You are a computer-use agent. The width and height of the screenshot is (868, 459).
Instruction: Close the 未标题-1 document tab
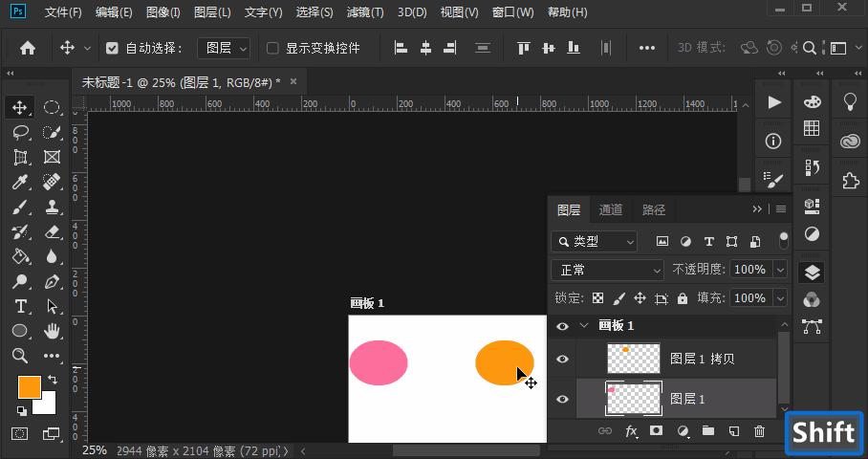coord(293,81)
